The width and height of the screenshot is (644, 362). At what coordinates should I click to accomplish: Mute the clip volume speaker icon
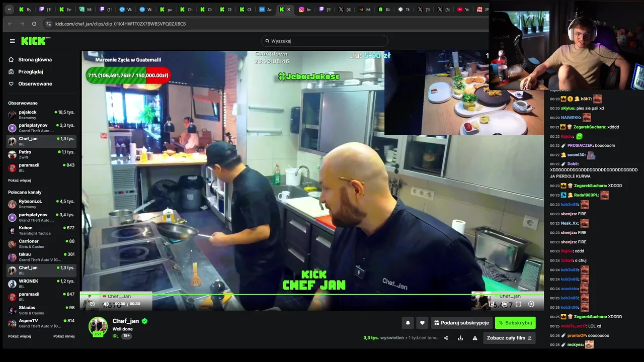tap(106, 304)
